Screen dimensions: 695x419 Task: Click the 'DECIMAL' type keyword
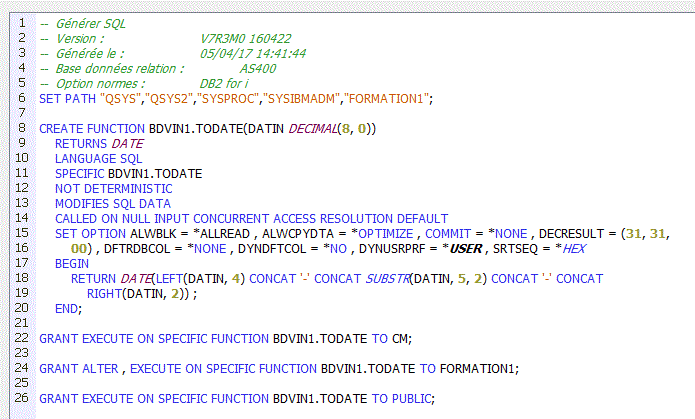tap(313, 129)
